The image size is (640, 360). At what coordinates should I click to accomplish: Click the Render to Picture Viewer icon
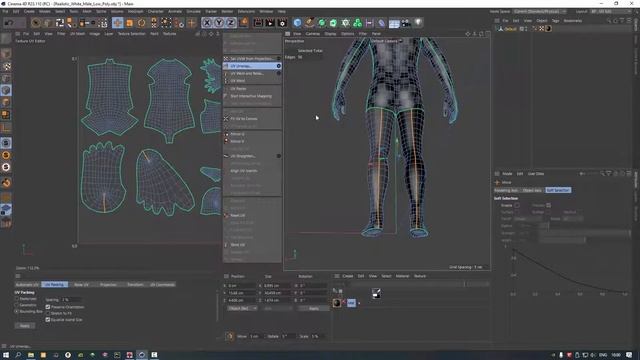[x=270, y=23]
